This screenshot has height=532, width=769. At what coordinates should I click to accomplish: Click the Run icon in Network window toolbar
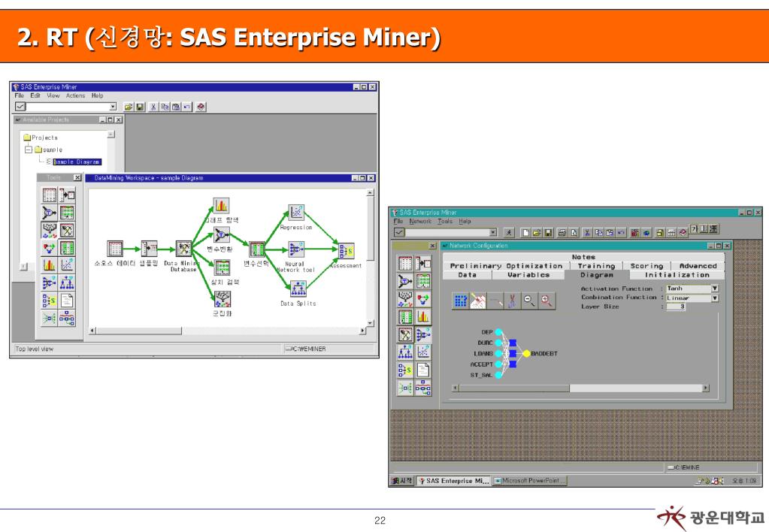509,232
